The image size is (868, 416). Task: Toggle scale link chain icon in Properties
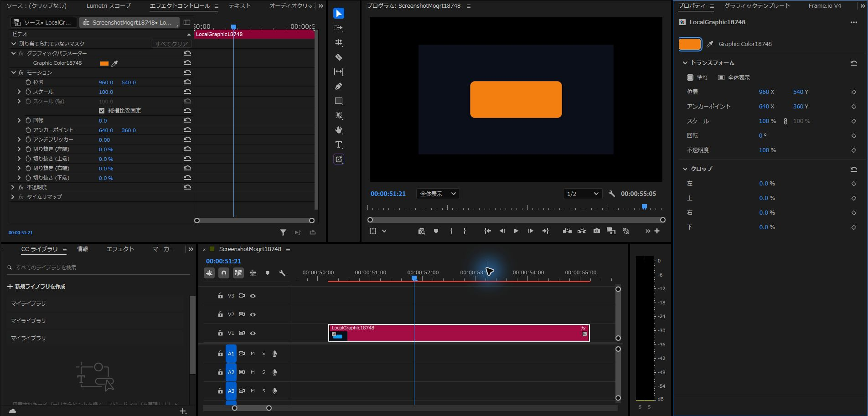(785, 121)
